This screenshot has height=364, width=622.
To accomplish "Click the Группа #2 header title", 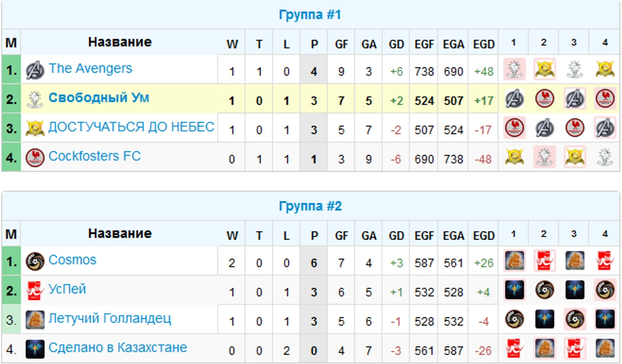I will [x=310, y=206].
